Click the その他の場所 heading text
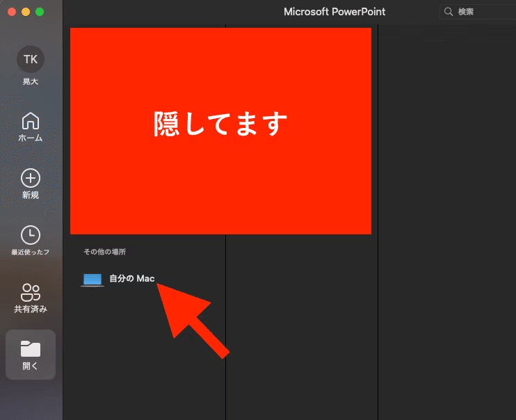516x420 pixels. [x=104, y=252]
